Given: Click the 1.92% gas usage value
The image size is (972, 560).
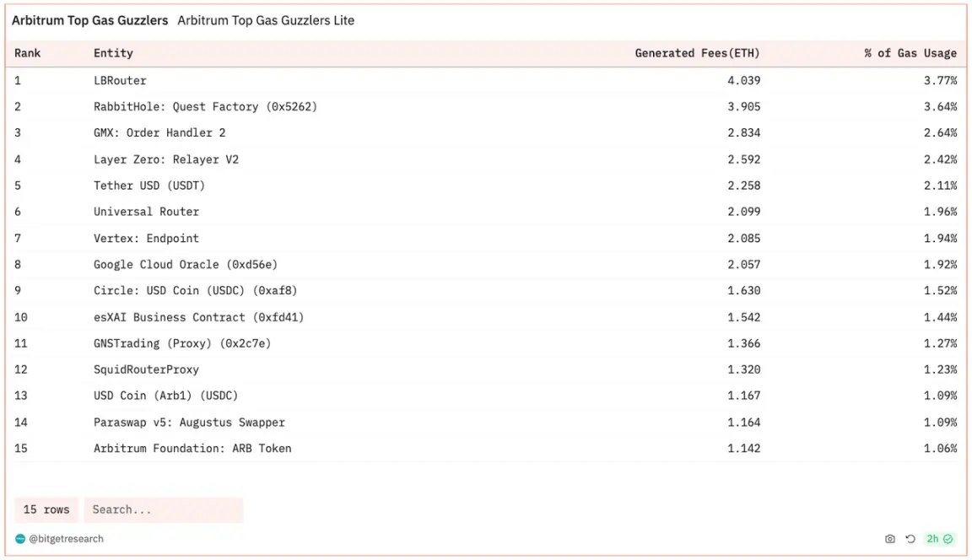Looking at the screenshot, I should (x=941, y=265).
